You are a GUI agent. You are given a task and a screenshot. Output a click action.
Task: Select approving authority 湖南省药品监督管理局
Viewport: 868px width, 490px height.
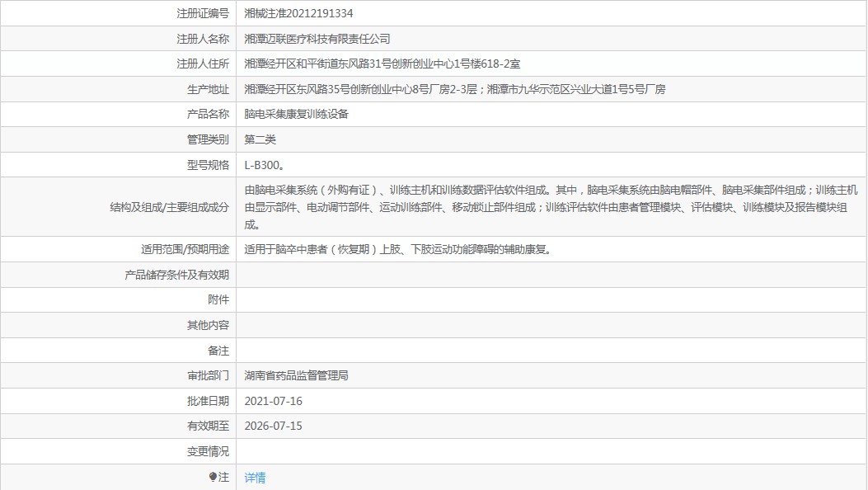coord(296,375)
